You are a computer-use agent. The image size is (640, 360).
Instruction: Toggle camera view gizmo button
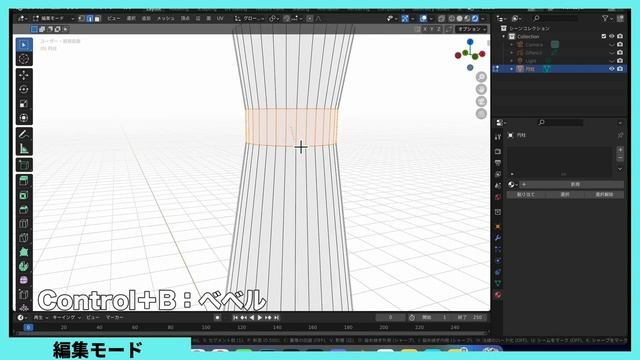pos(482,101)
